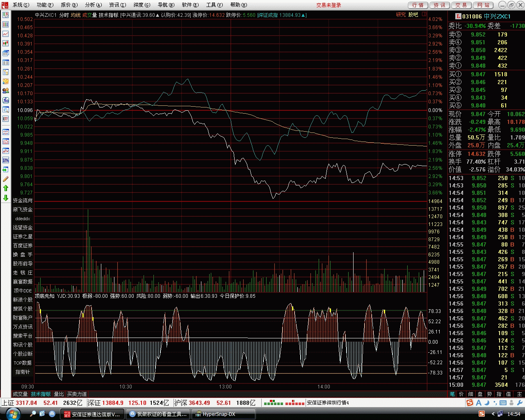Switch to HyperSnap-DX in taskbar
Image resolution: width=525 pixels, height=420 pixels.
pos(224,414)
